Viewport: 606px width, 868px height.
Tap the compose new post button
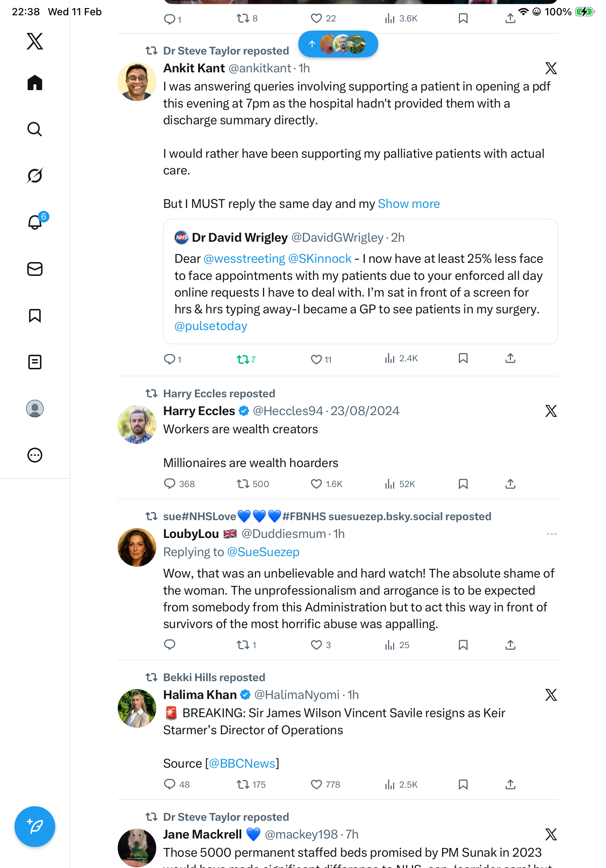[35, 826]
